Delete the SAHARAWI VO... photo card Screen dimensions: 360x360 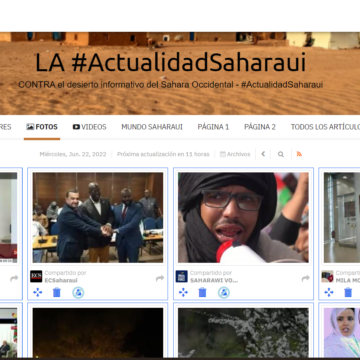pyautogui.click(x=202, y=292)
